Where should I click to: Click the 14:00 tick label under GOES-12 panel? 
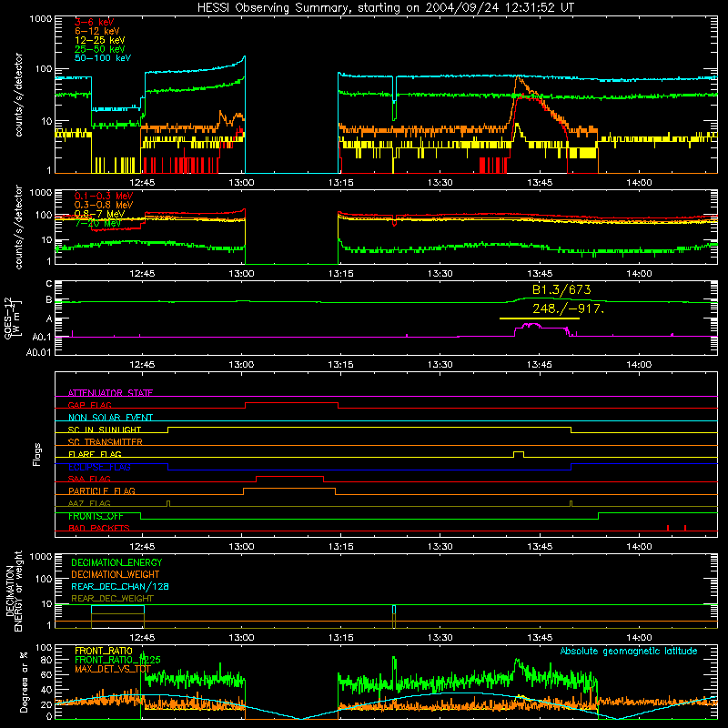point(639,365)
